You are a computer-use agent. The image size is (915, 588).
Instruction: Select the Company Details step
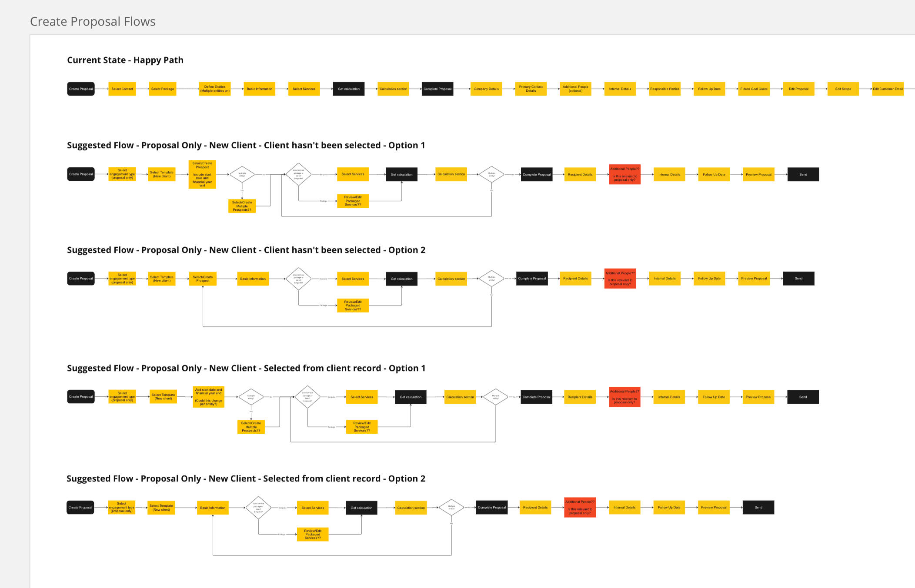[x=486, y=89]
